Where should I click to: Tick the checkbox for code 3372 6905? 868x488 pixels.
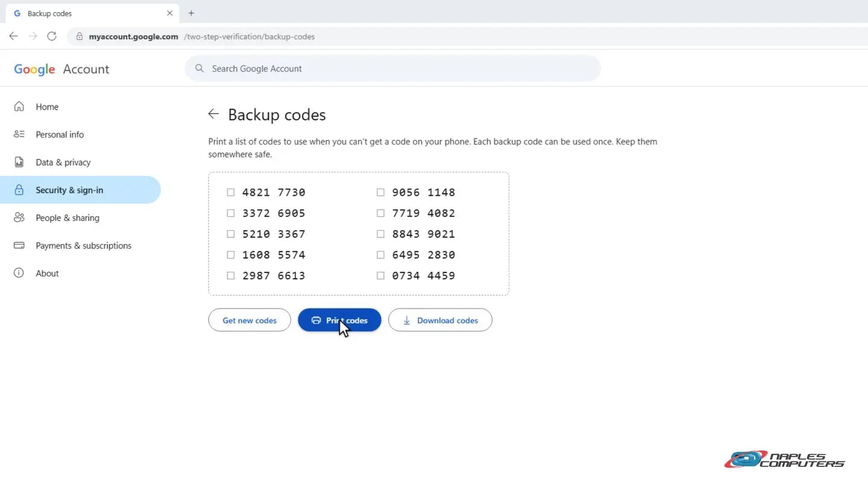coord(230,213)
